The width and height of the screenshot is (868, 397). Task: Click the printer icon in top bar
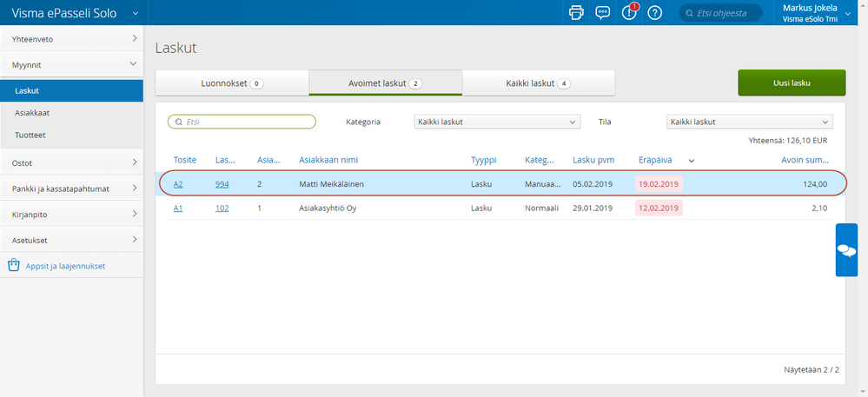(575, 13)
